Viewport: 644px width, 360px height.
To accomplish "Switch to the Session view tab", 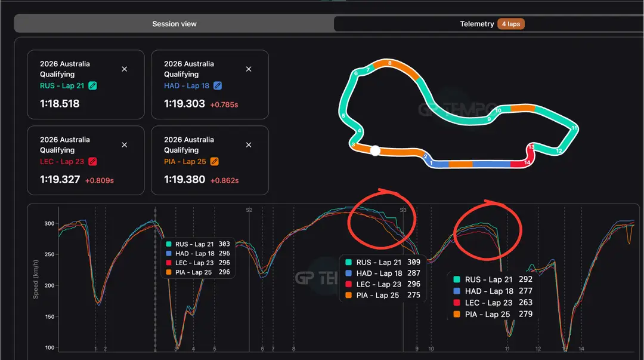I will pos(174,24).
